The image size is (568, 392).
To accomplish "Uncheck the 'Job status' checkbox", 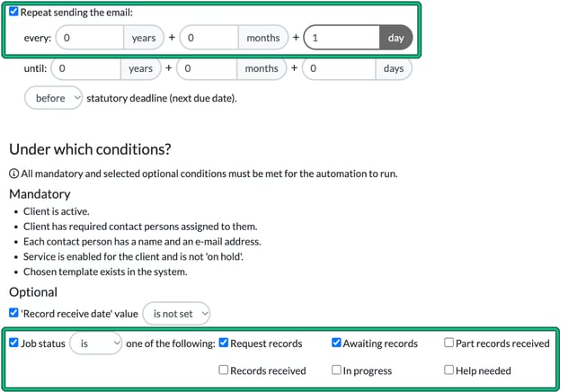I will pos(13,343).
